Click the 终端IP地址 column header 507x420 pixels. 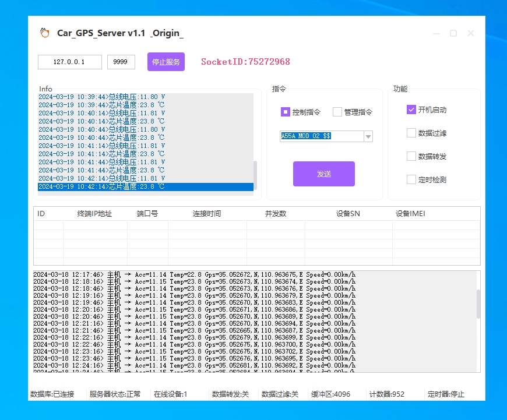(x=95, y=214)
